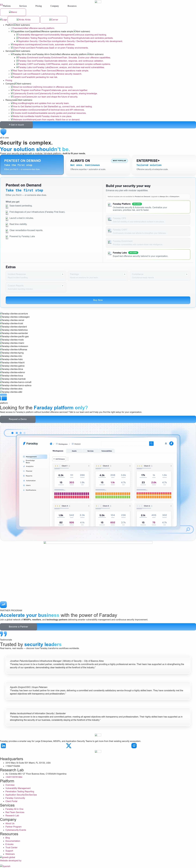Open Vulnerability Management menu entry
Viewport: 196px width, 868px height.
pyautogui.click(x=61, y=35)
